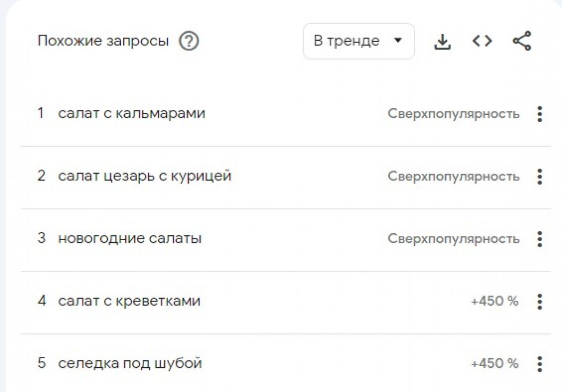Open the салат с креветками query
The image size is (562, 392).
pos(129,301)
